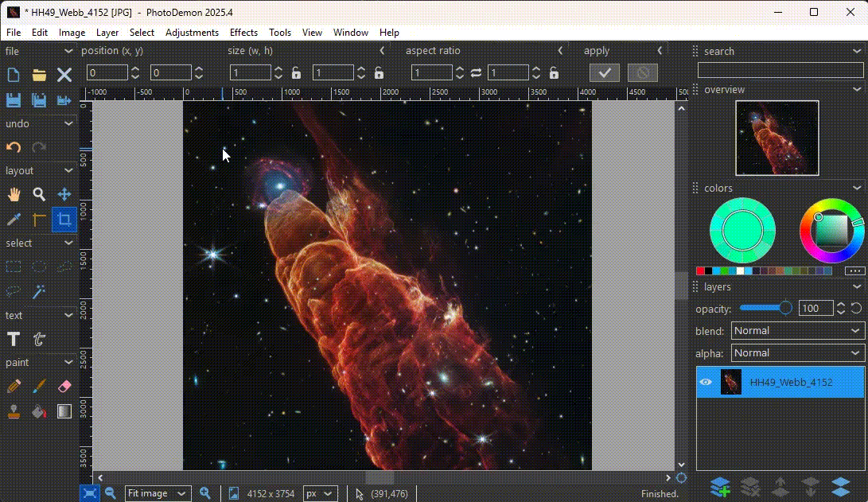Select the Typography text tool
The image size is (868, 502).
pos(39,339)
